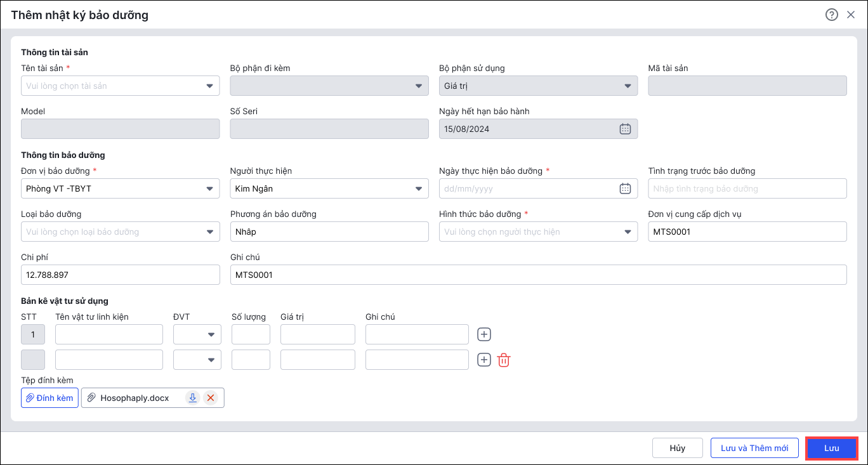868x465 pixels.
Task: Remove the Hosophaply.docx attachment
Action: 211,398
